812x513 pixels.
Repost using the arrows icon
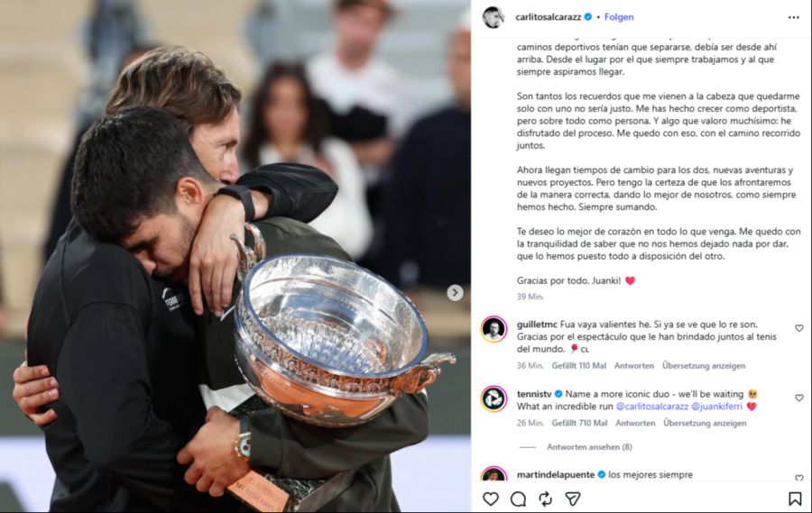pyautogui.click(x=545, y=499)
